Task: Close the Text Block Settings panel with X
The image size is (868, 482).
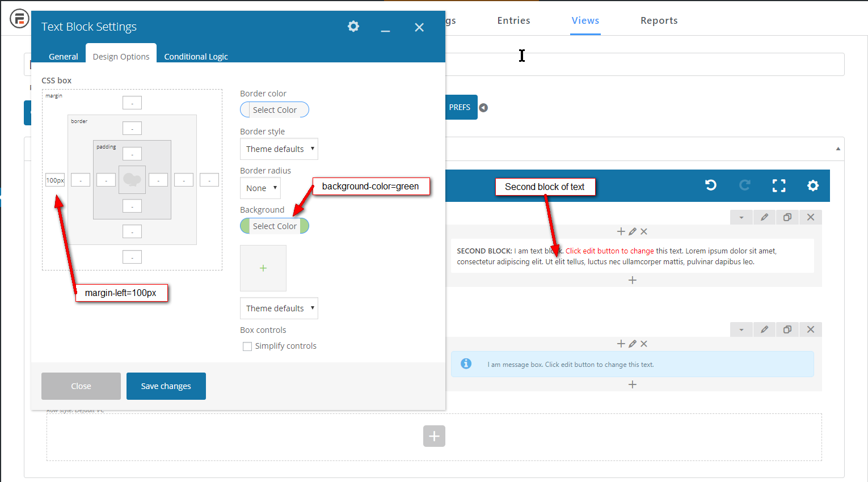Action: click(419, 27)
